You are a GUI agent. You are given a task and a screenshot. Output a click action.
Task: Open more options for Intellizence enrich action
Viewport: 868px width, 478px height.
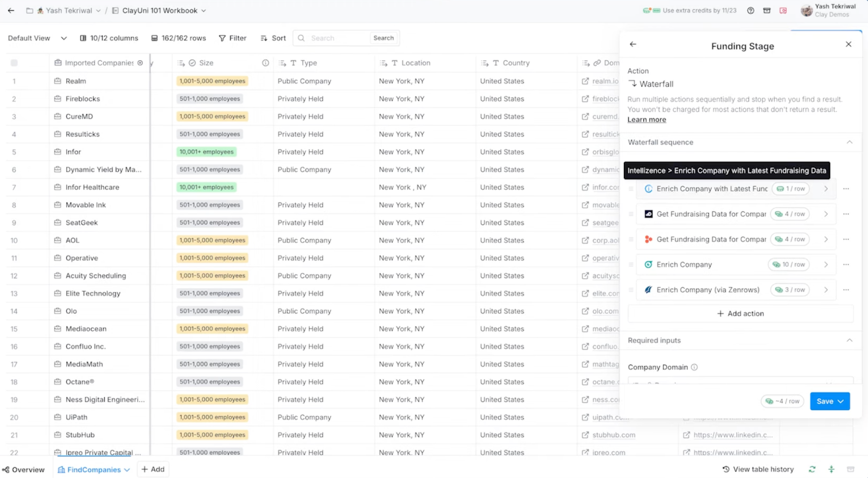tap(846, 189)
